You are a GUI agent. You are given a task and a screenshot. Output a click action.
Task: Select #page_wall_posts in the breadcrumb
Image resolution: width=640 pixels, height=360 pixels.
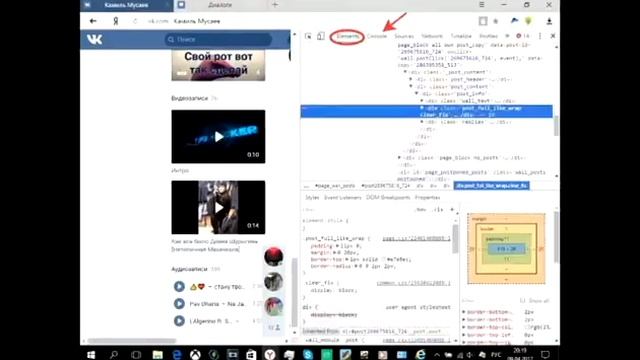(x=335, y=186)
